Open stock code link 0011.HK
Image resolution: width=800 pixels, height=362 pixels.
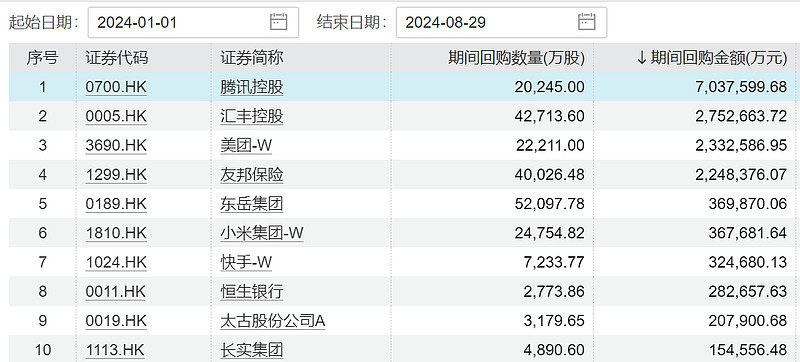(x=116, y=292)
